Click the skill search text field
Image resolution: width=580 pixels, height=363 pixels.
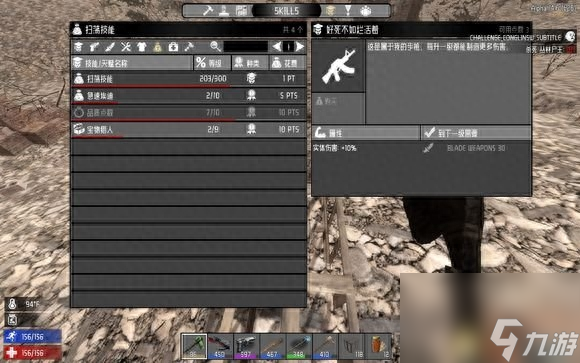point(246,47)
